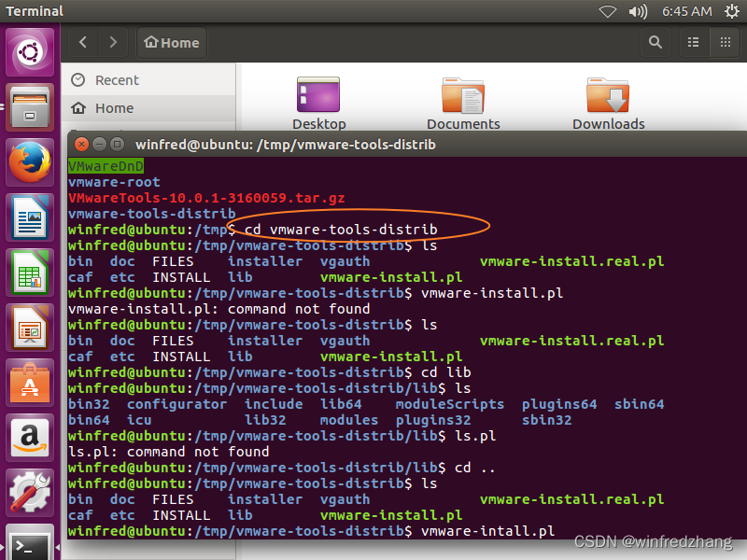Image resolution: width=747 pixels, height=560 pixels.
Task: Click sbin64 in the lib listing
Action: 639,404
